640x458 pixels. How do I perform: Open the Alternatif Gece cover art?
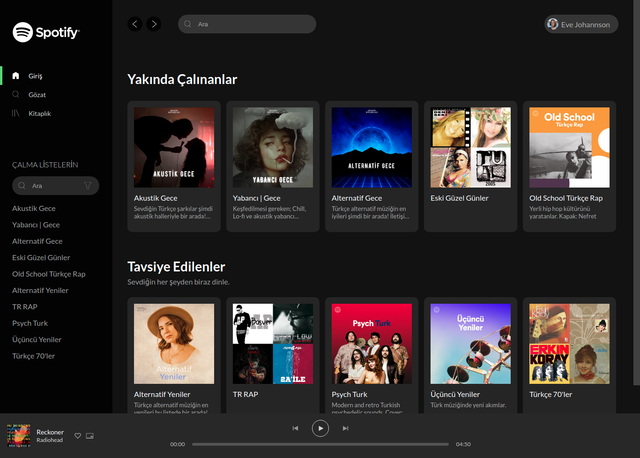(371, 147)
